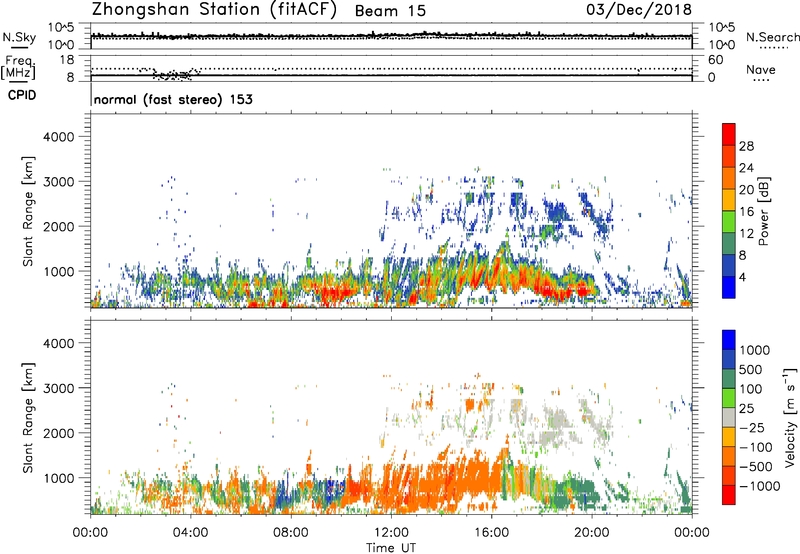Click the gray segment of velocity colorbar

tap(729, 418)
